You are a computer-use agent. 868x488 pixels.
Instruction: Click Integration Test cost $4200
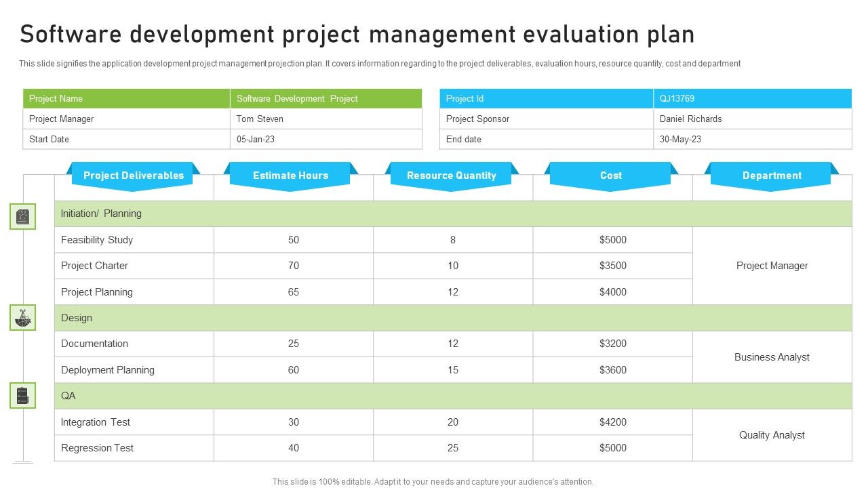tap(613, 422)
